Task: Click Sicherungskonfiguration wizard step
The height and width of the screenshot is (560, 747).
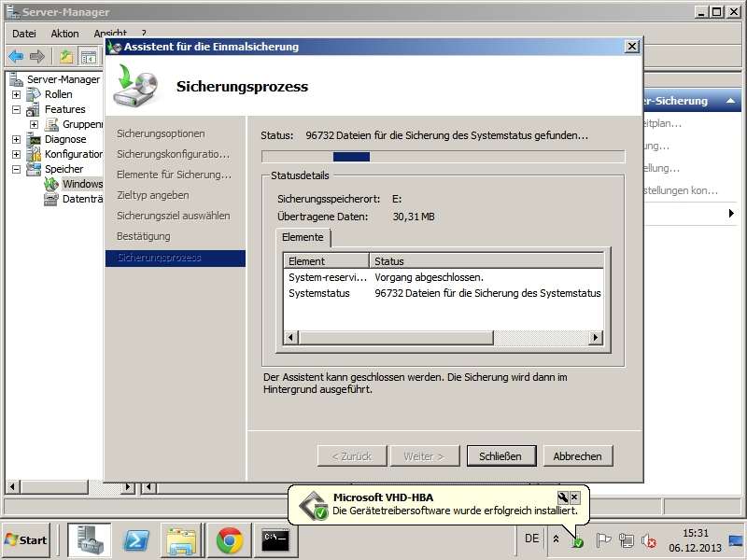Action: pyautogui.click(x=173, y=154)
